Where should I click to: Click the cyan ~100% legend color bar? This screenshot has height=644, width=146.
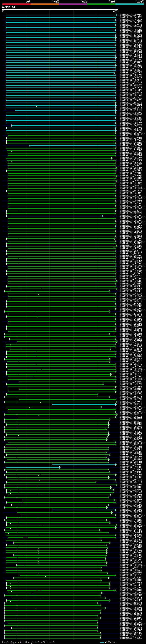(130, 4)
